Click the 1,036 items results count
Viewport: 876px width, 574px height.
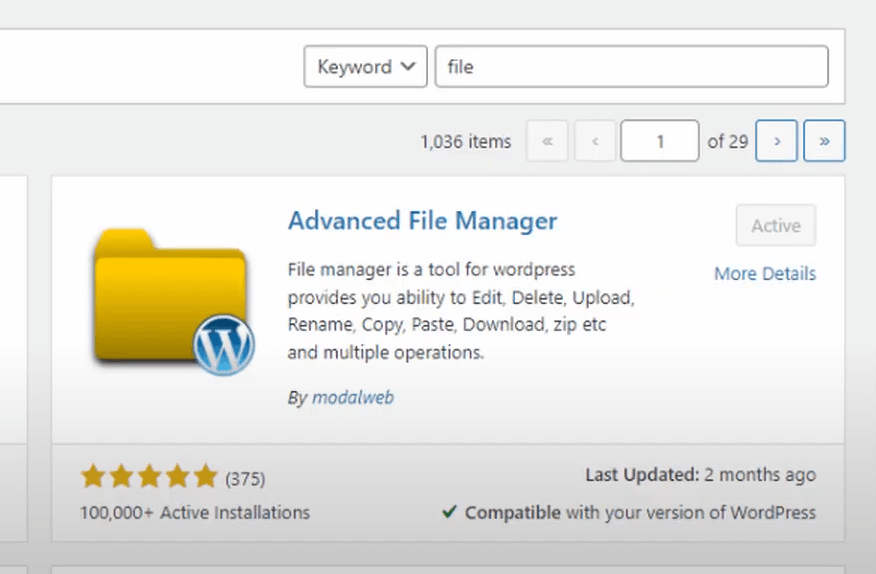(x=465, y=142)
